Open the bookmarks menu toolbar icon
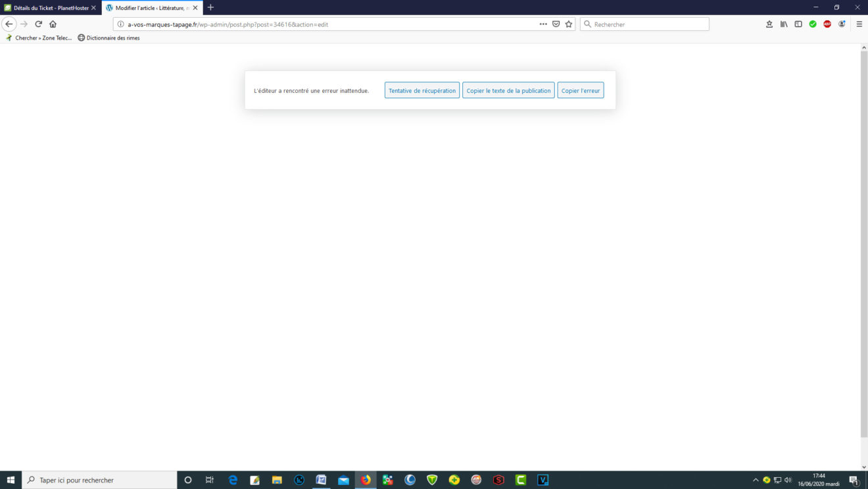Viewport: 868px width, 489px height. point(769,24)
